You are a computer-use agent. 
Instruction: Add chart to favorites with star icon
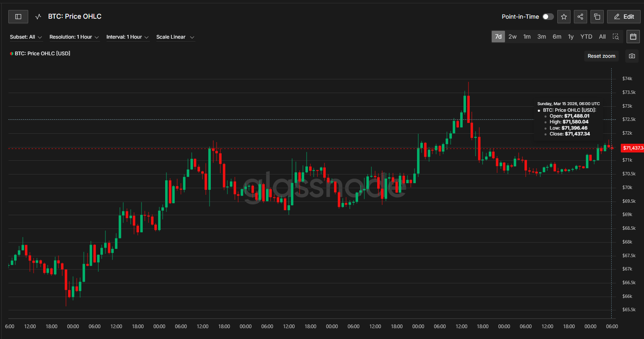(563, 17)
